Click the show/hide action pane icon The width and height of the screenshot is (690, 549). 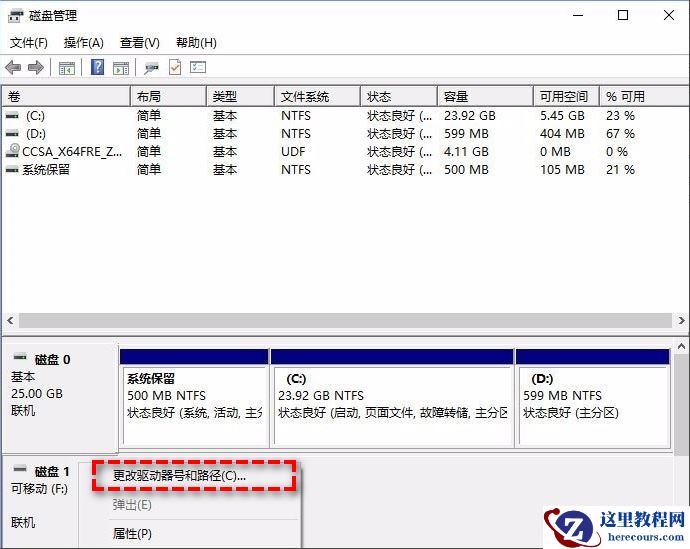pyautogui.click(x=121, y=68)
